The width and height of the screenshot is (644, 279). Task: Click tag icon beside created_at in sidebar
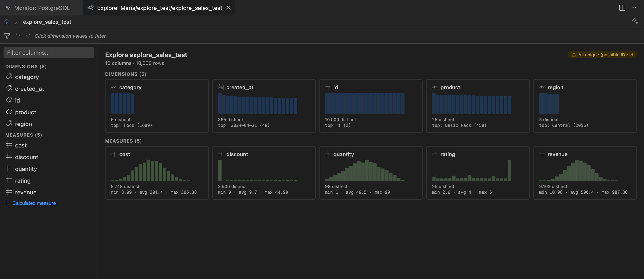(9, 88)
